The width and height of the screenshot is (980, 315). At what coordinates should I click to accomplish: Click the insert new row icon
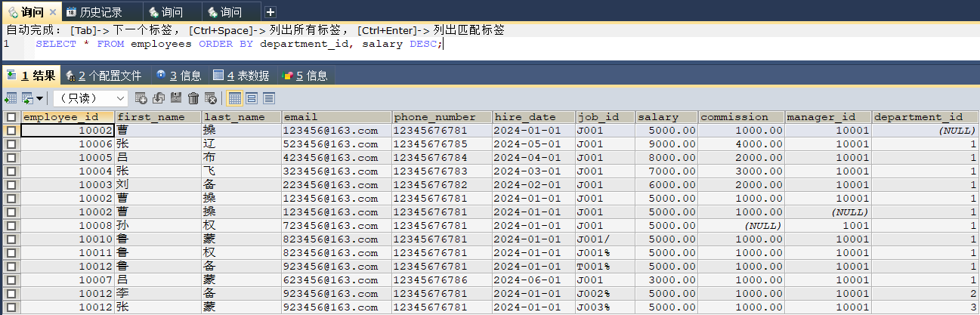[x=141, y=98]
